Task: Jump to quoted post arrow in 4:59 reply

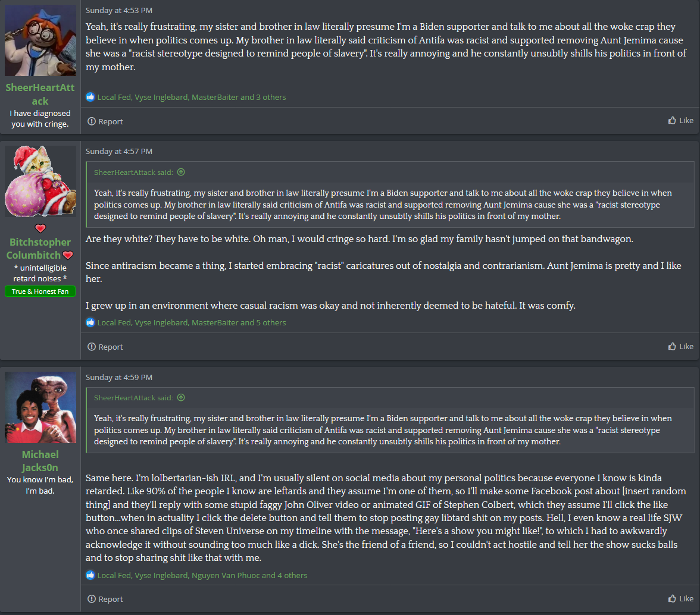Action: (181, 397)
